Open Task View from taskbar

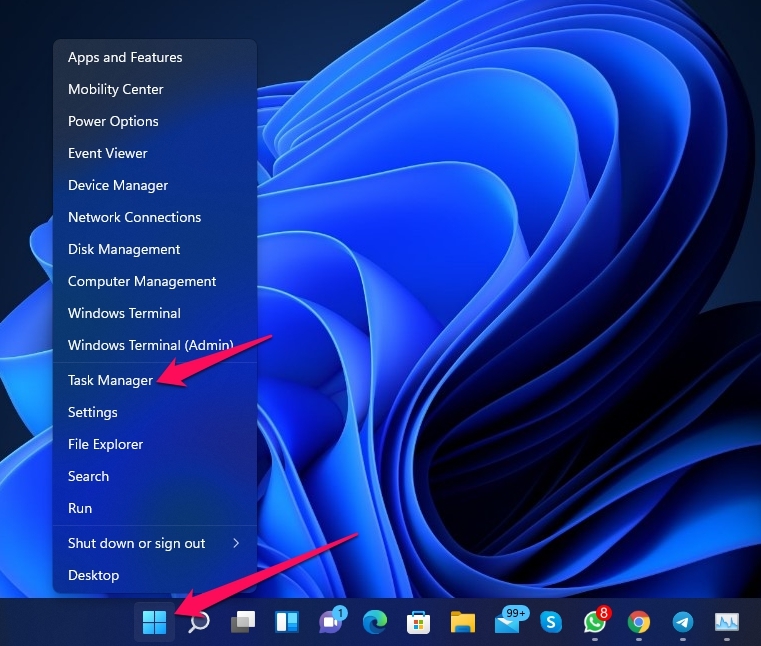(x=243, y=622)
